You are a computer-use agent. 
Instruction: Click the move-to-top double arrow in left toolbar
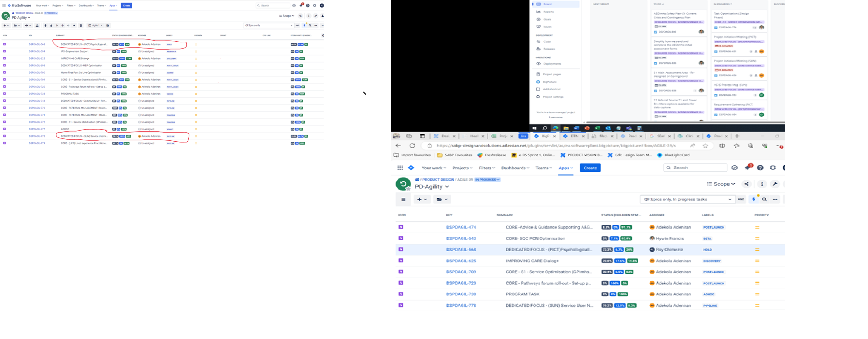coord(46,26)
